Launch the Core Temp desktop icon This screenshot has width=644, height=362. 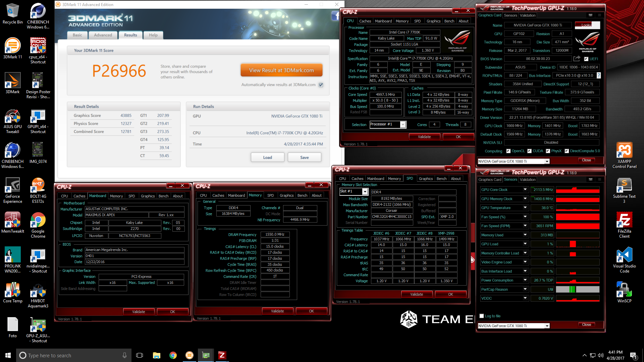point(13,293)
